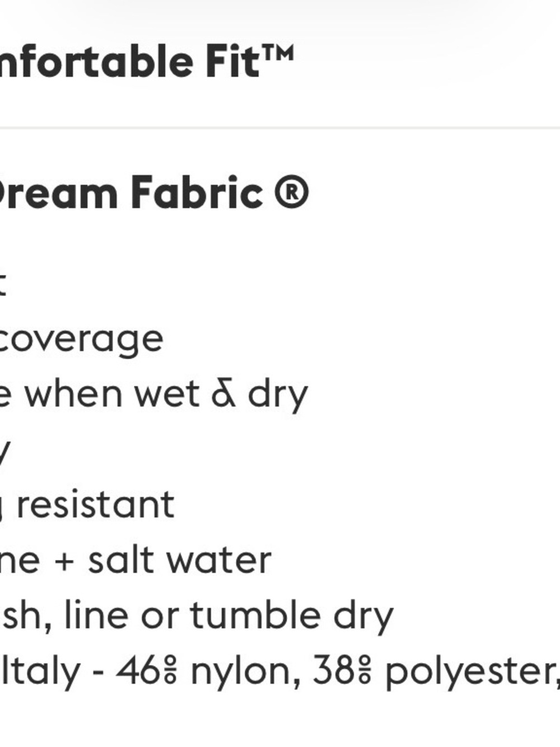
Task: Expand the Comfortable Fit section heading
Action: click(x=147, y=62)
